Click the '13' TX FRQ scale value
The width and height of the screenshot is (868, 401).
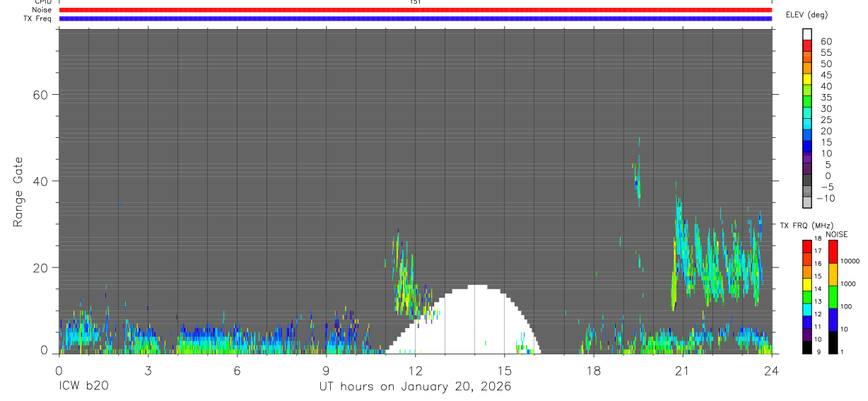[x=819, y=302]
